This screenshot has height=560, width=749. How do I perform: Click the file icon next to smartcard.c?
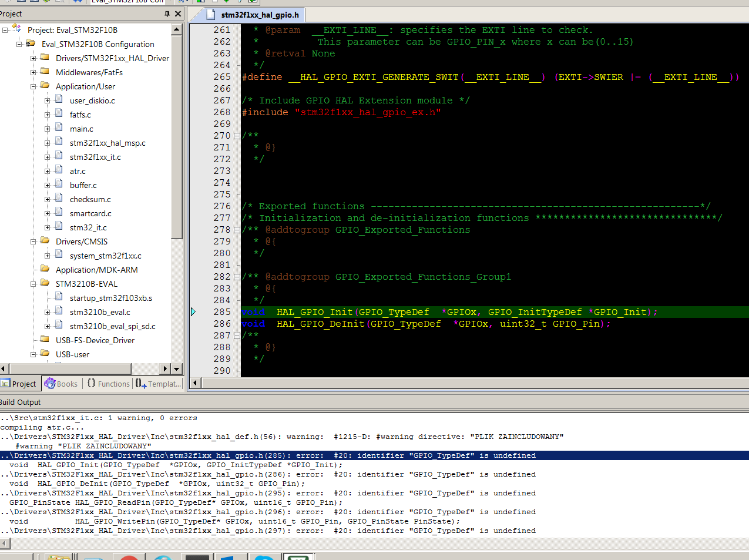59,213
